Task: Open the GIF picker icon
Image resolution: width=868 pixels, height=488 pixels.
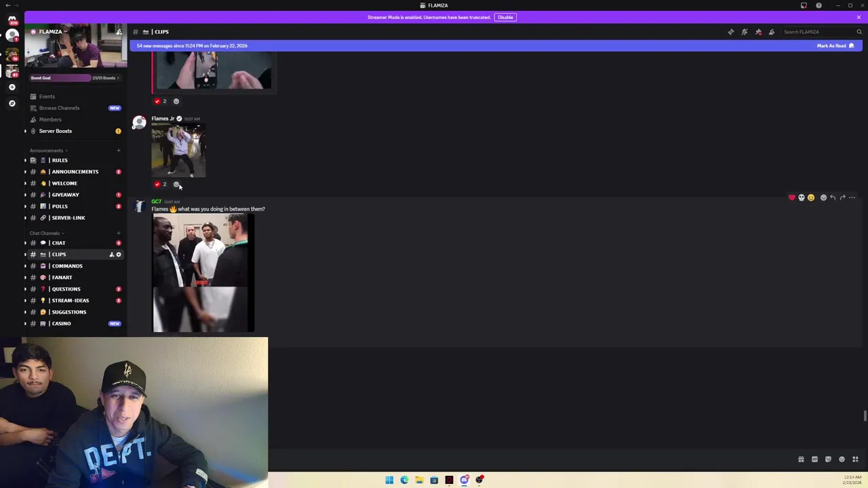Action: tap(814, 459)
